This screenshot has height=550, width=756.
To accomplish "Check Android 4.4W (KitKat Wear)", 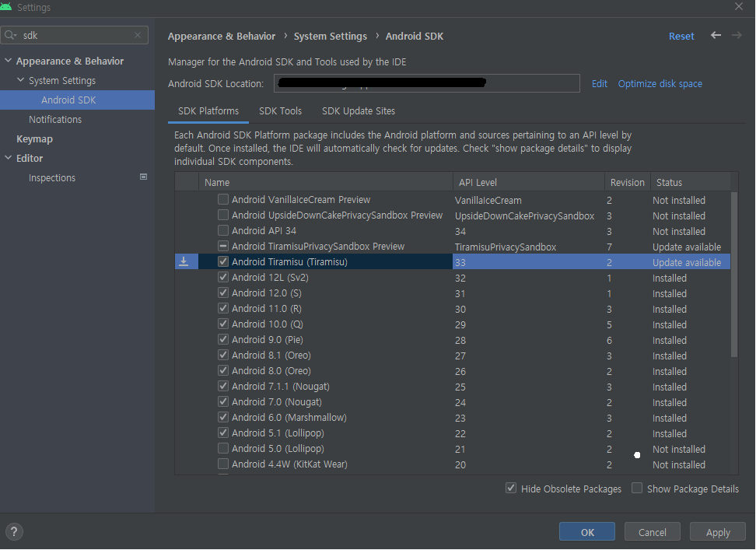I will click(222, 463).
